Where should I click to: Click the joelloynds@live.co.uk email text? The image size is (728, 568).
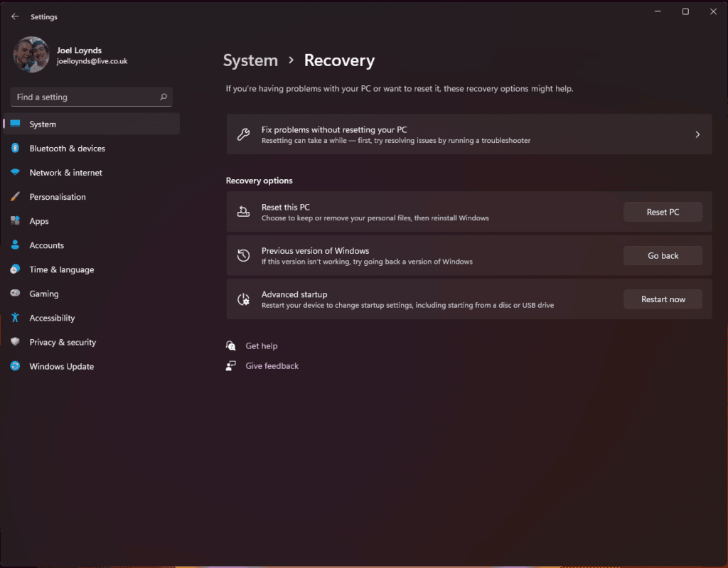pos(92,61)
